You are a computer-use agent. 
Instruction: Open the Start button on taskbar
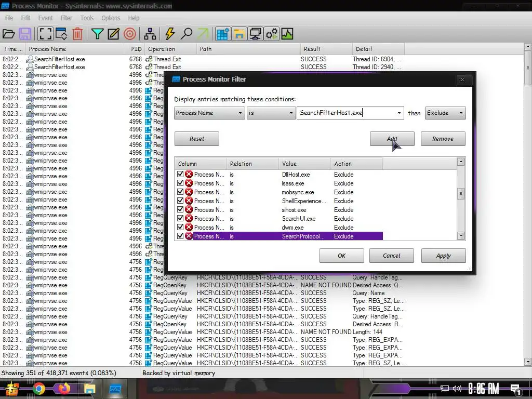click(12, 389)
